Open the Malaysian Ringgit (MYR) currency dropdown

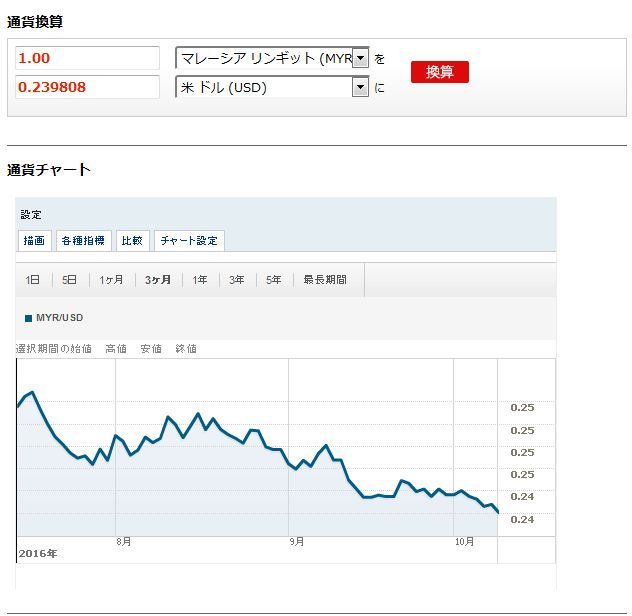[x=272, y=58]
